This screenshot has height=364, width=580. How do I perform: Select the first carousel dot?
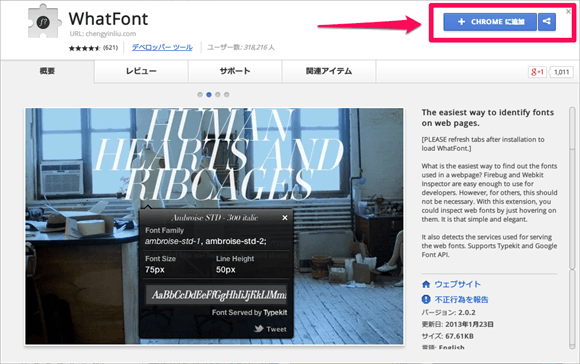200,95
